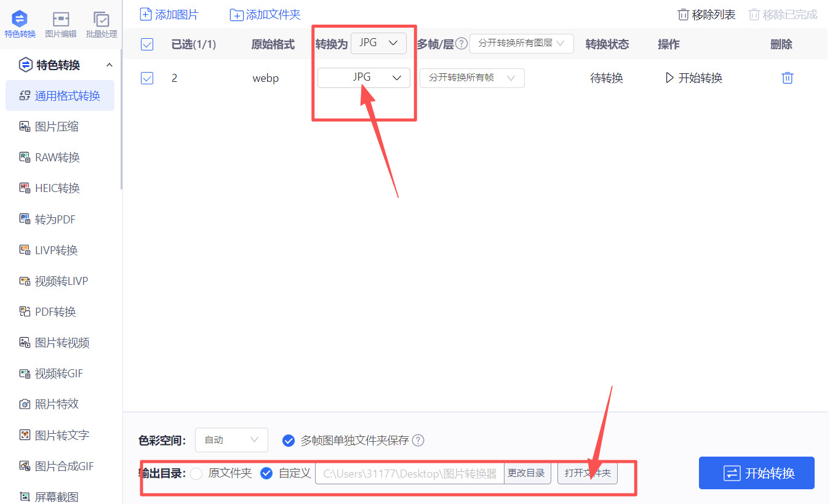Select the 图片压缩 tool in sidebar
Image resolution: width=830 pixels, height=504 pixels.
click(55, 126)
